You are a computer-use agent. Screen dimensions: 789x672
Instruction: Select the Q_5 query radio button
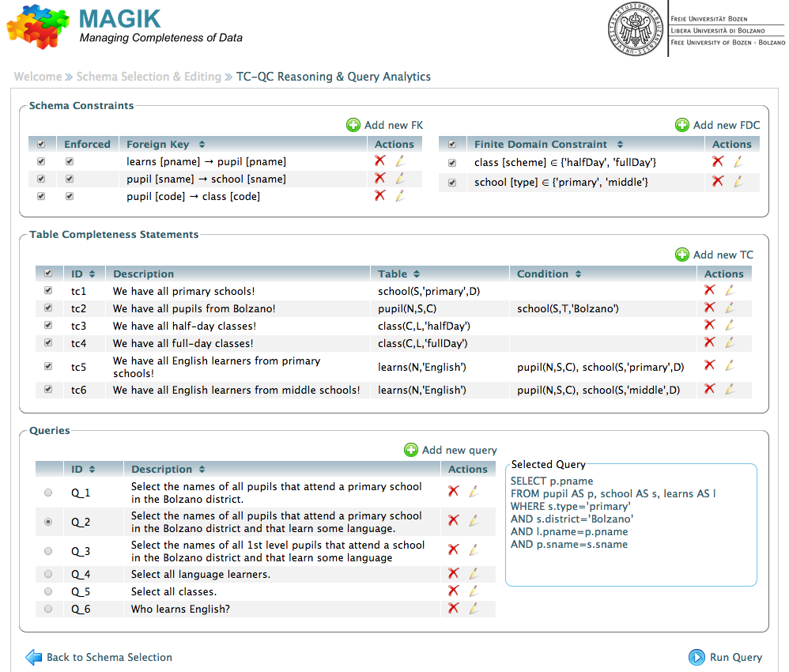pos(49,591)
